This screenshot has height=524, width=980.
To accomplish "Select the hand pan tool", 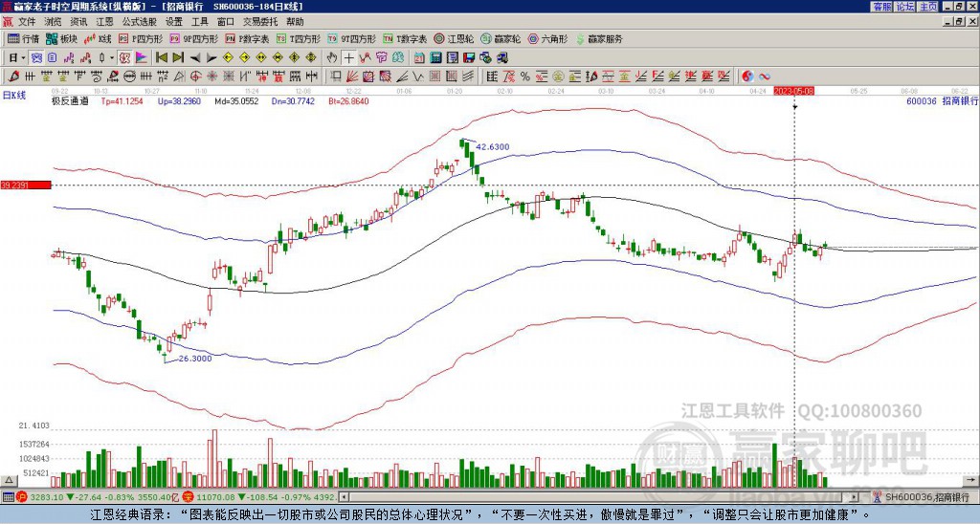I will click(x=332, y=58).
